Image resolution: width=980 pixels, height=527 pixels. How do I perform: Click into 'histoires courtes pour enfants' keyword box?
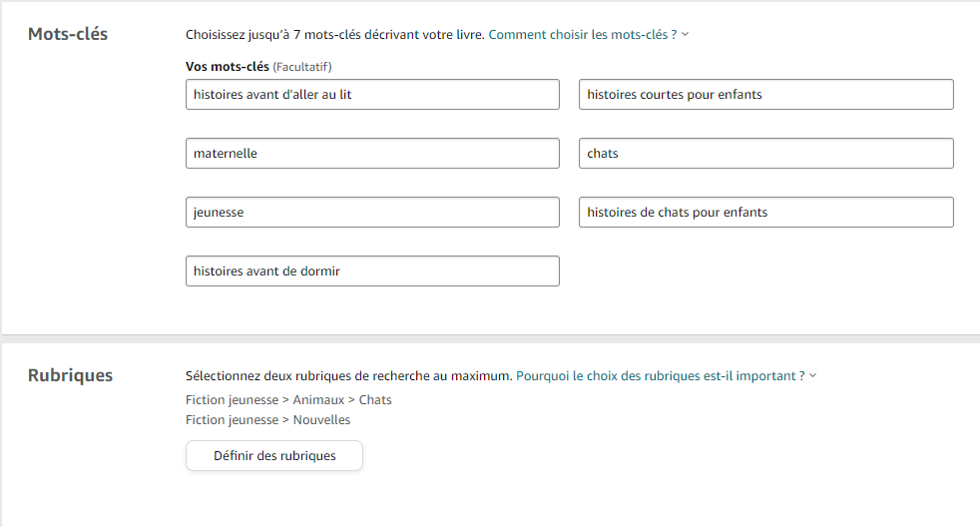[765, 95]
